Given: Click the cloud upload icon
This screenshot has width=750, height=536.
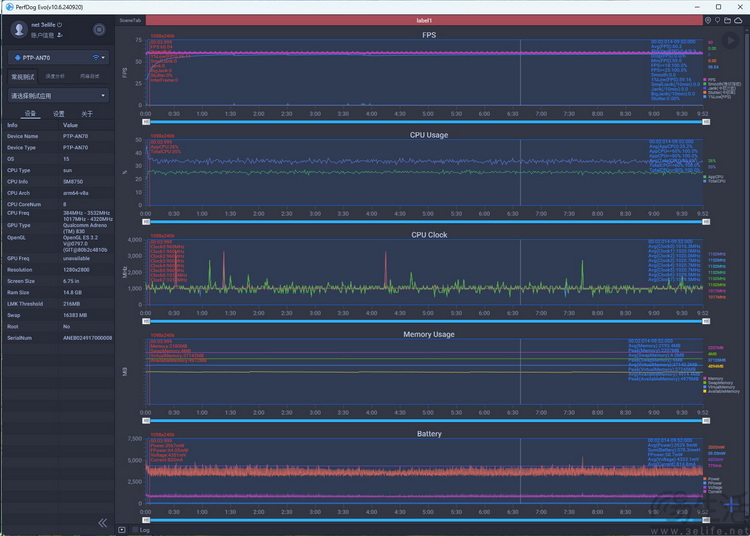Looking at the screenshot, I should click(x=738, y=21).
